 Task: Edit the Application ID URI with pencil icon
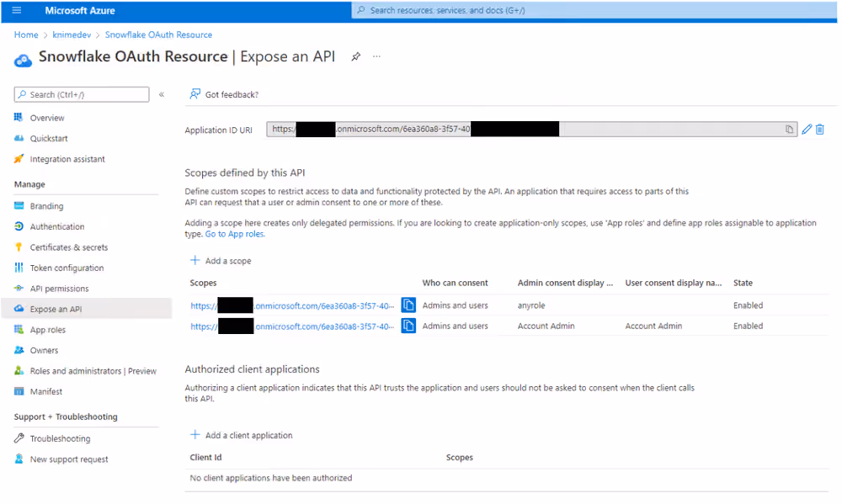coord(807,130)
